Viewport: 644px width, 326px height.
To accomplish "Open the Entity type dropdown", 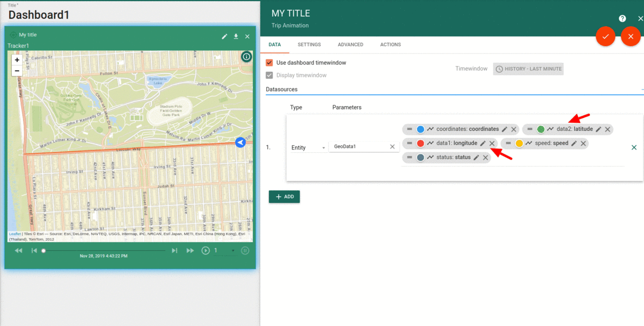I will tap(309, 147).
